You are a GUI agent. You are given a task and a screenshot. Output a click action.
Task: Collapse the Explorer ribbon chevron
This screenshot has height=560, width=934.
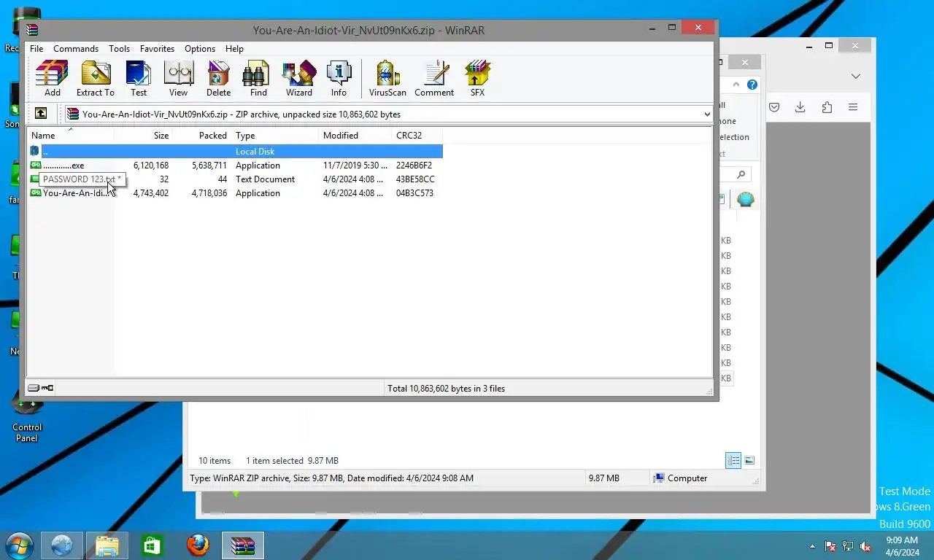736,85
